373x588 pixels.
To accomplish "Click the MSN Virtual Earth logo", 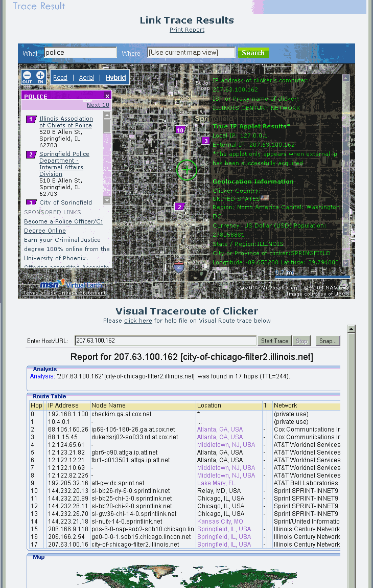I will coord(71,284).
